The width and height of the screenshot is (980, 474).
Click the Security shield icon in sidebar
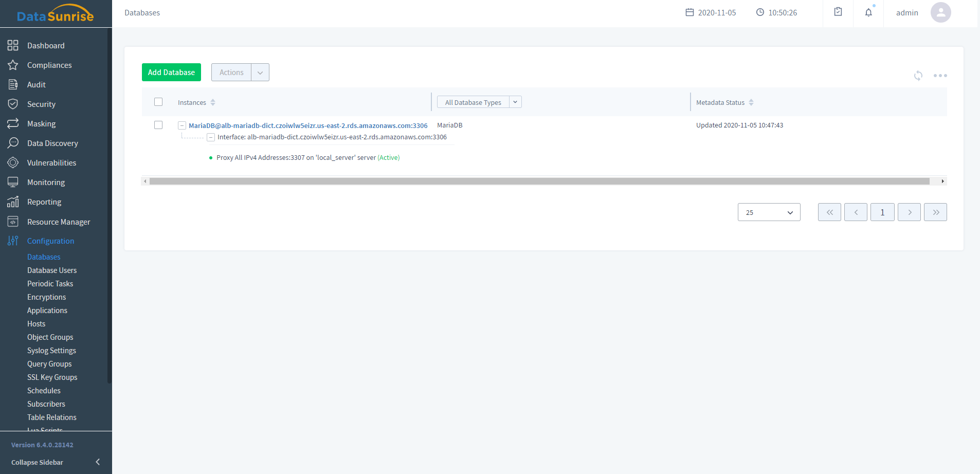click(x=13, y=104)
